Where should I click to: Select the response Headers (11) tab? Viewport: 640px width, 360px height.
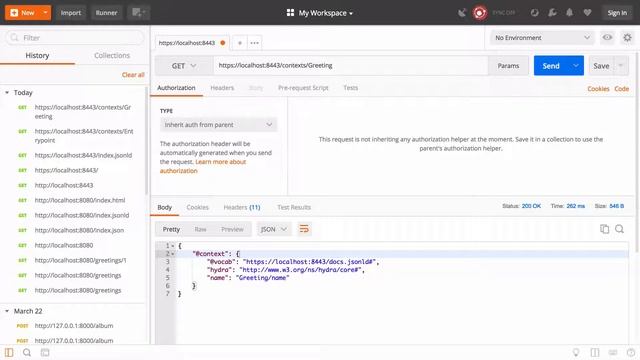click(x=242, y=207)
